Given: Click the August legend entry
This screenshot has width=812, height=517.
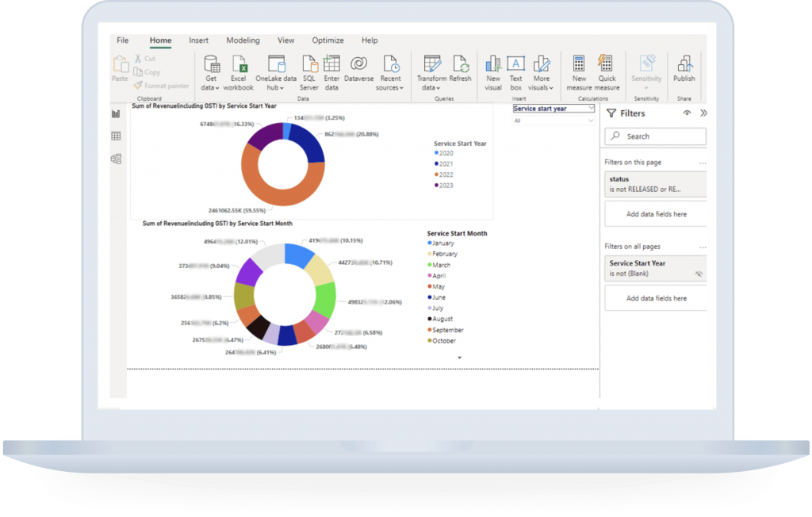Looking at the screenshot, I should click(x=440, y=319).
